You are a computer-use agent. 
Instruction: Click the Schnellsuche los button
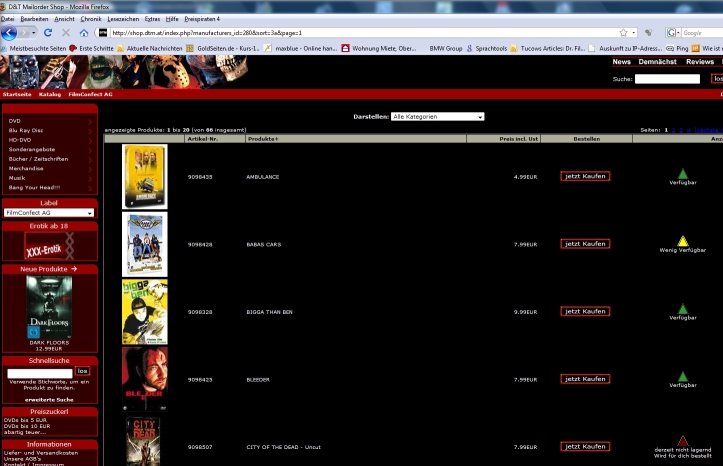click(82, 371)
